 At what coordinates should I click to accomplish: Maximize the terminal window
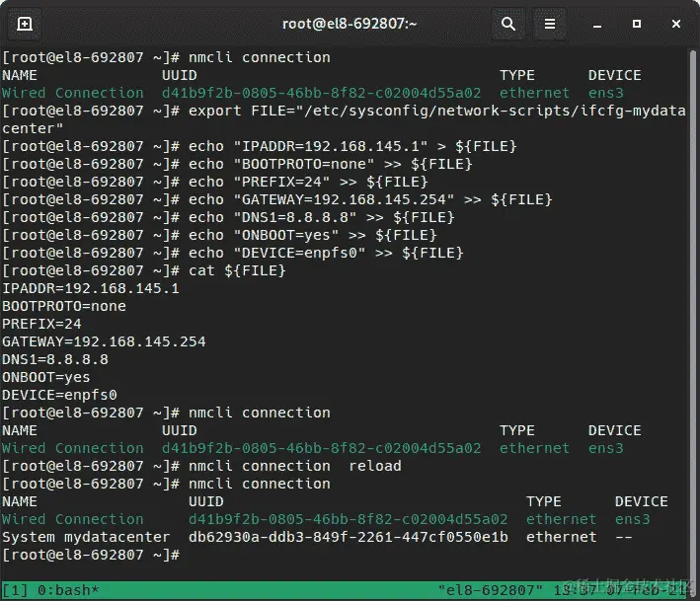[x=637, y=24]
